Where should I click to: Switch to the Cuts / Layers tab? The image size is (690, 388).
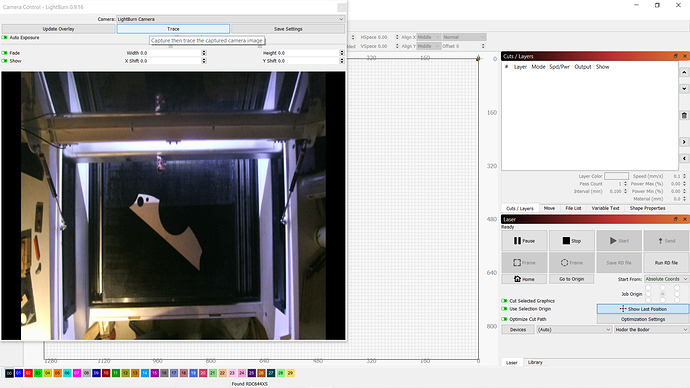click(x=519, y=208)
